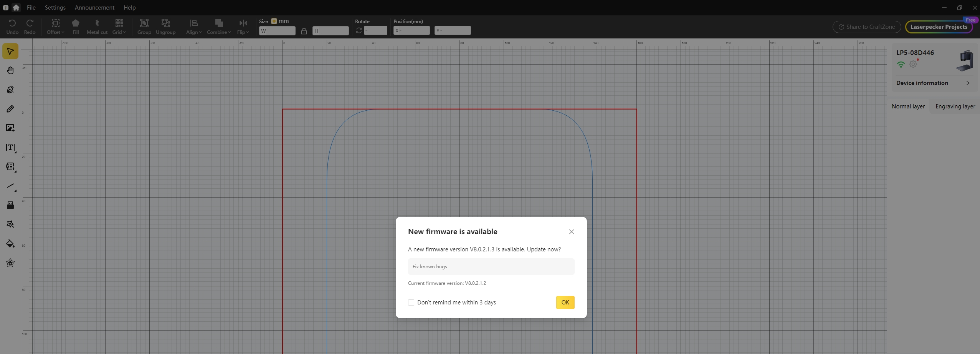Click the Laserpecker Projects button
The image size is (980, 354).
[939, 27]
